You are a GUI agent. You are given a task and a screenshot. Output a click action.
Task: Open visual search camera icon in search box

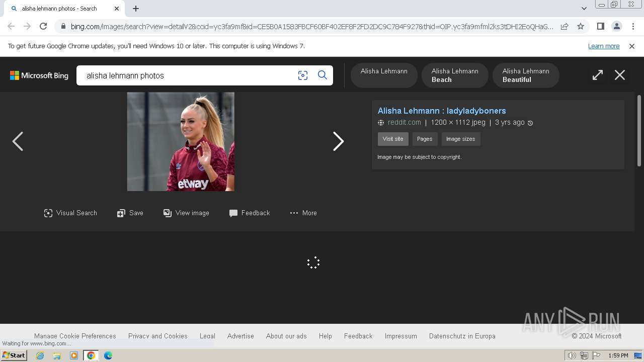click(302, 75)
